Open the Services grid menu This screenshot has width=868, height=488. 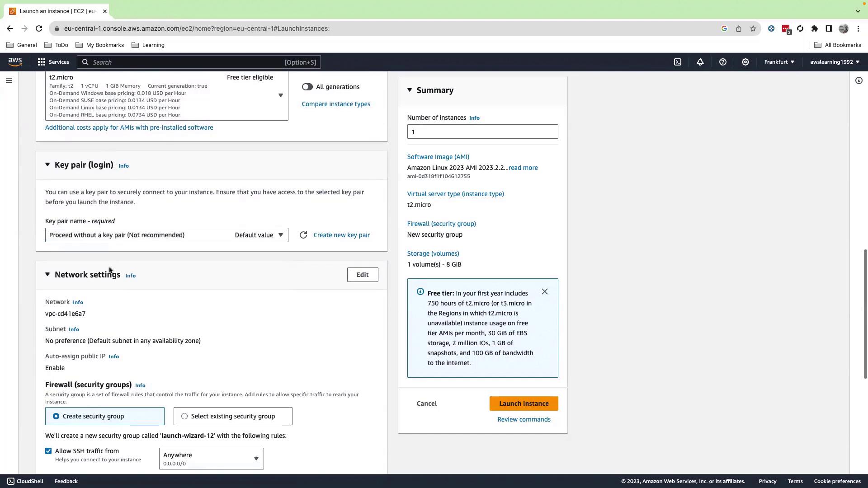pyautogui.click(x=53, y=62)
